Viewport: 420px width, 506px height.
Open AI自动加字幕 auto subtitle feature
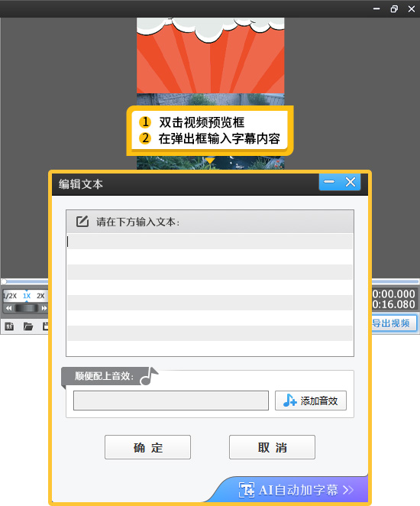point(296,490)
